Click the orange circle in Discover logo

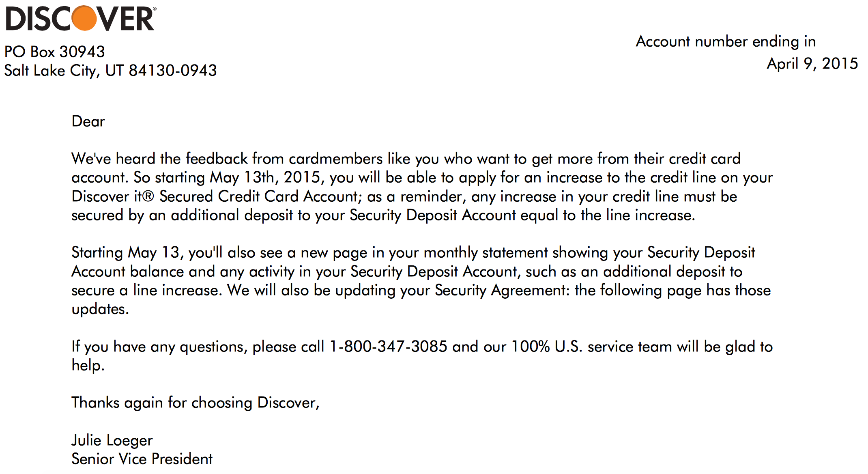point(84,19)
